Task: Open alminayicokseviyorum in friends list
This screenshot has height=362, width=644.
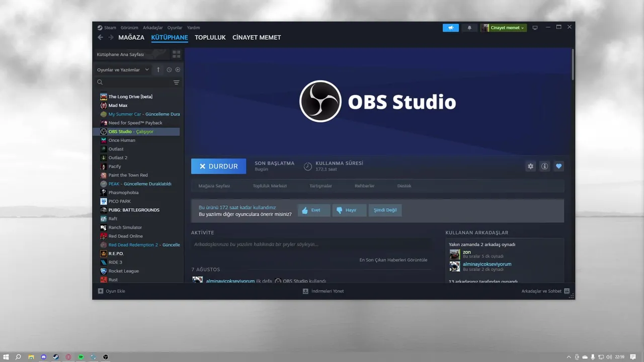Action: click(487, 264)
